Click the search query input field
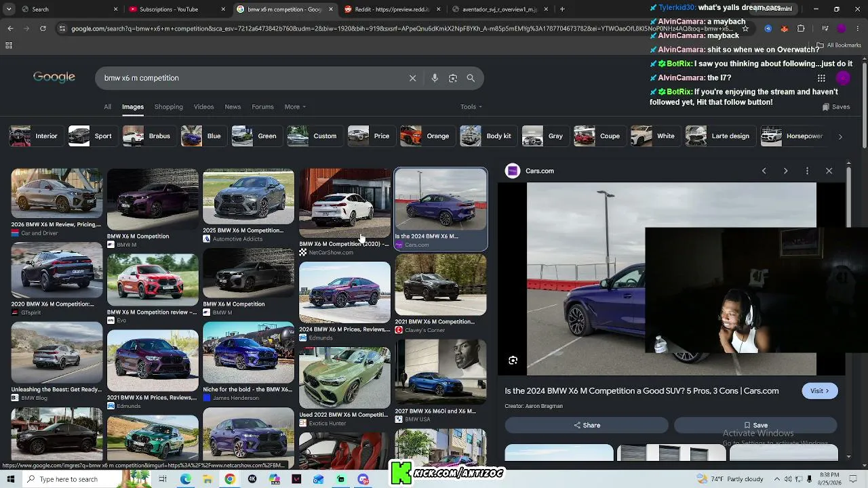This screenshot has width=868, height=488. [x=251, y=78]
